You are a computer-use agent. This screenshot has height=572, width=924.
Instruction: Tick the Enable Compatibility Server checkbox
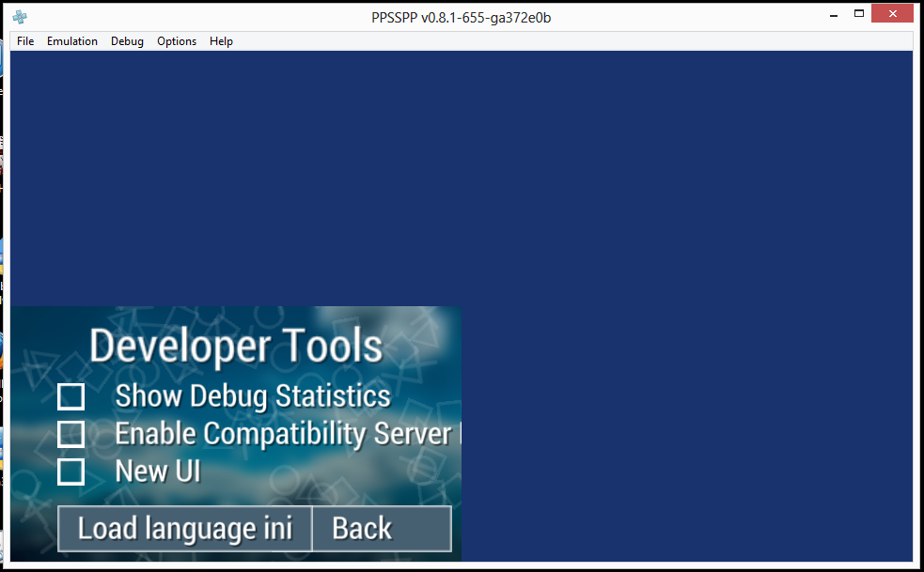click(71, 434)
